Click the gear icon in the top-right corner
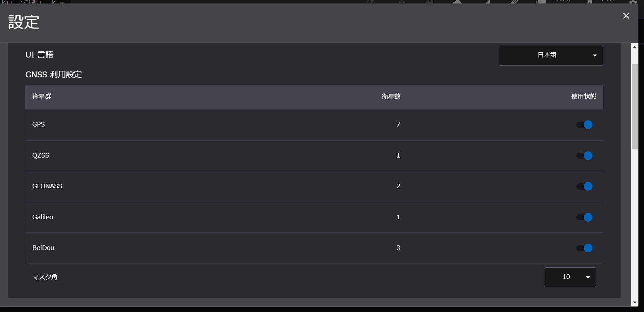Screen dimensions: 644x312 coord(633,2)
